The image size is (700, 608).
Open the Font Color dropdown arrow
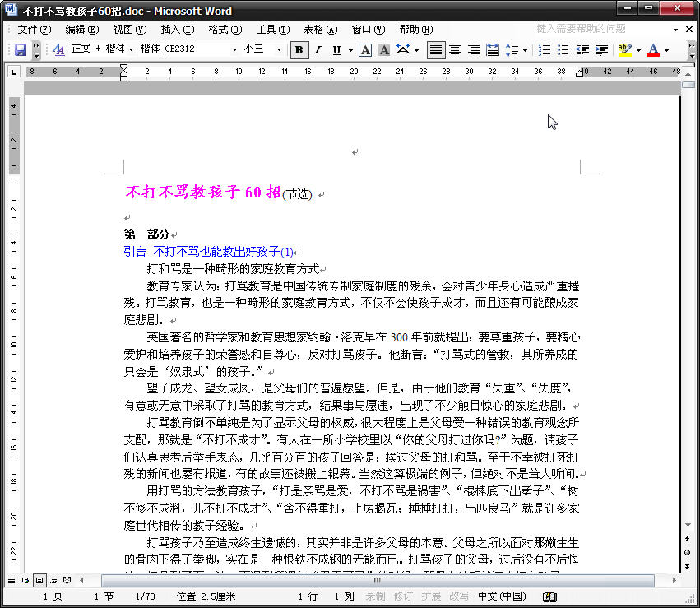(666, 50)
